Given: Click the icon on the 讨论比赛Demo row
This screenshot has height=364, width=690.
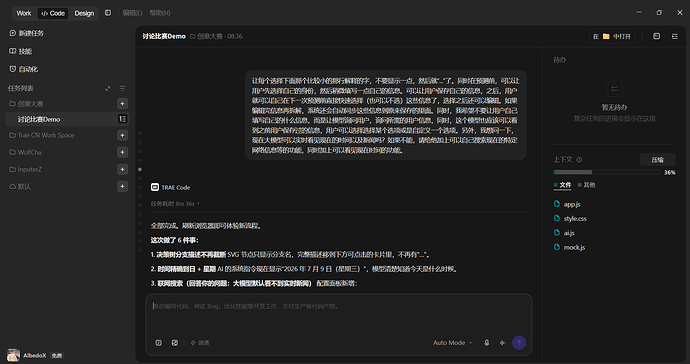Looking at the screenshot, I should [x=122, y=119].
